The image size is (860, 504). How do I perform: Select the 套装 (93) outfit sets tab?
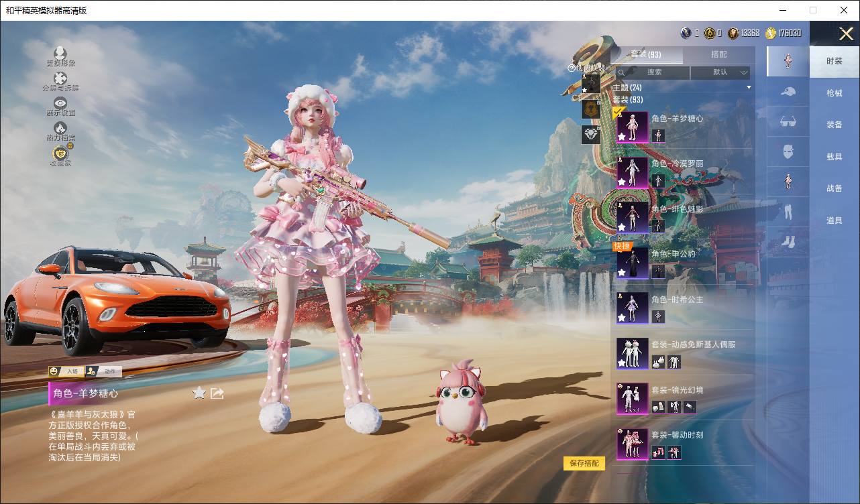coord(647,54)
